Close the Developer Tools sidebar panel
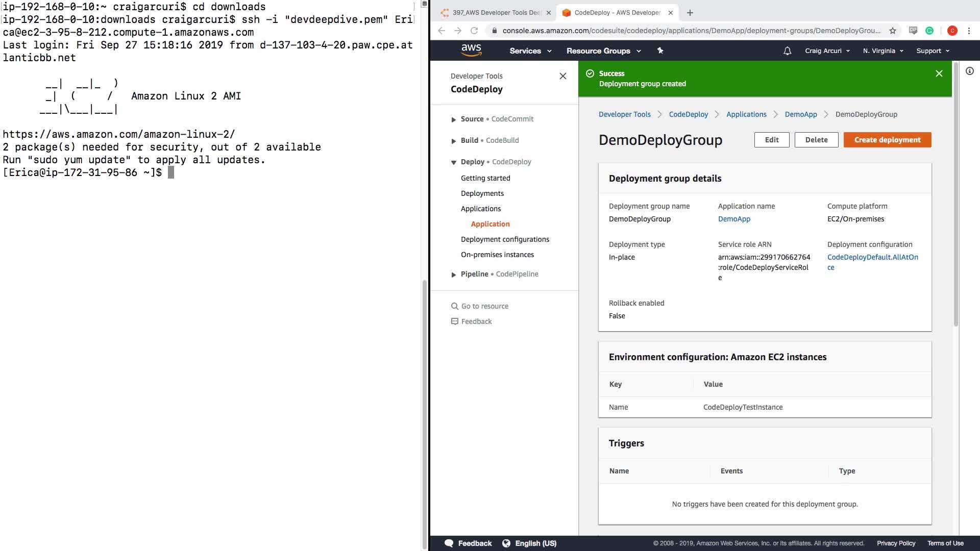980x551 pixels. [562, 76]
